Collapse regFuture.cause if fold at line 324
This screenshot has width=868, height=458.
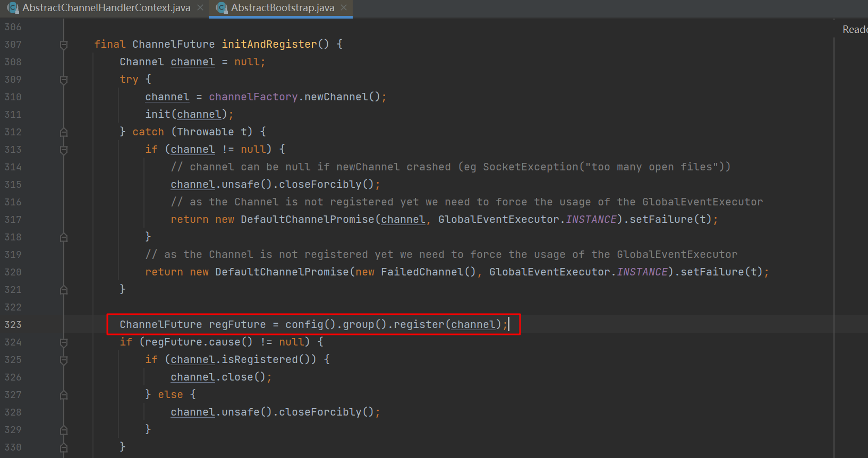(64, 342)
